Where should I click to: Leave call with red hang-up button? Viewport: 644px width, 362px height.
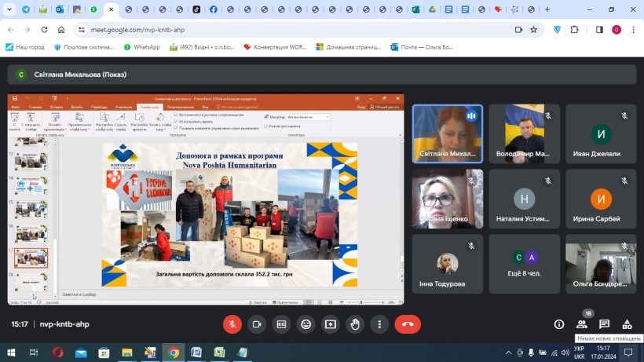pyautogui.click(x=408, y=324)
